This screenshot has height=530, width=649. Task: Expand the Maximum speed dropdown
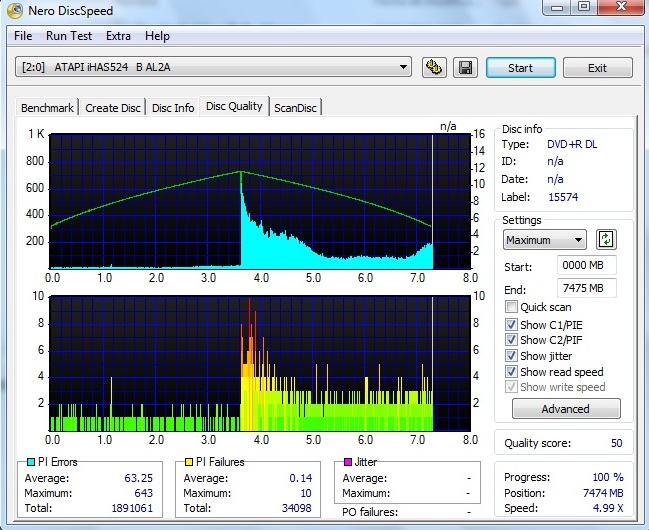pos(545,240)
